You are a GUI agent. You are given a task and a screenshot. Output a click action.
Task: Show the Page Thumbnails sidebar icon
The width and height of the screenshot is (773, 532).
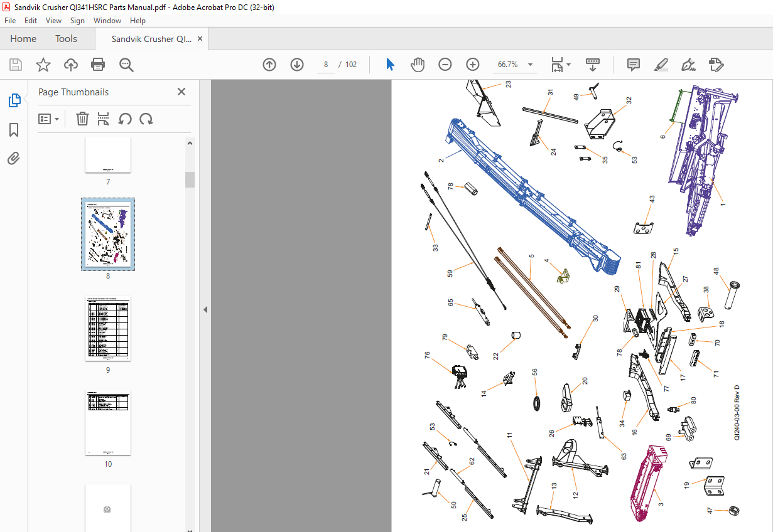pyautogui.click(x=14, y=100)
